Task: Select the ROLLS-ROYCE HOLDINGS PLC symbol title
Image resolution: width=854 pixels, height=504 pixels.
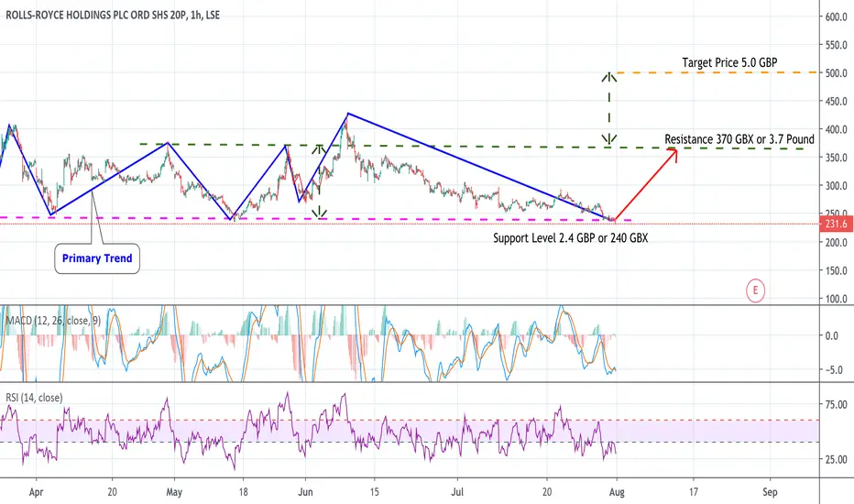Action: pyautogui.click(x=113, y=16)
